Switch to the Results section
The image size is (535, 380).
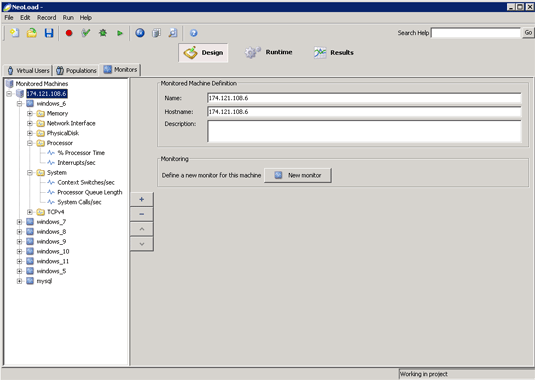click(x=333, y=53)
